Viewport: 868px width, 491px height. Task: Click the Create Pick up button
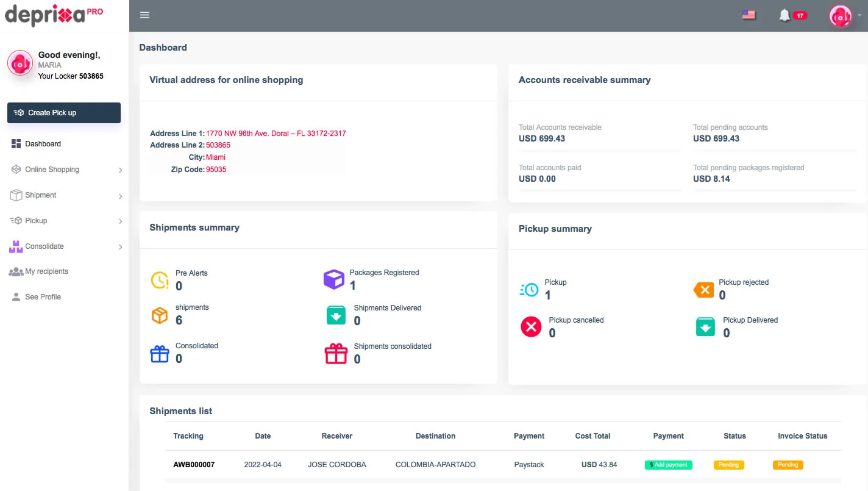(x=64, y=113)
